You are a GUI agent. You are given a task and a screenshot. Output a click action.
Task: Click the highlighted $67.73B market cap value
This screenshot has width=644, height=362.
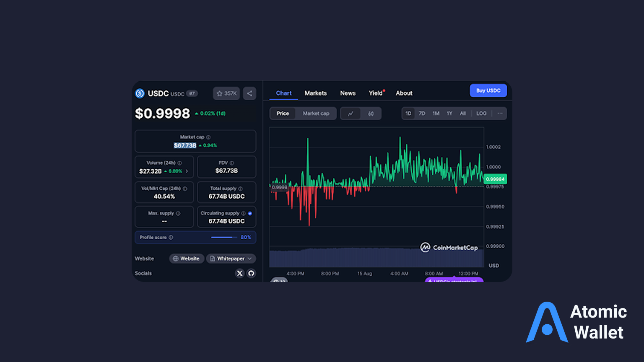click(185, 145)
